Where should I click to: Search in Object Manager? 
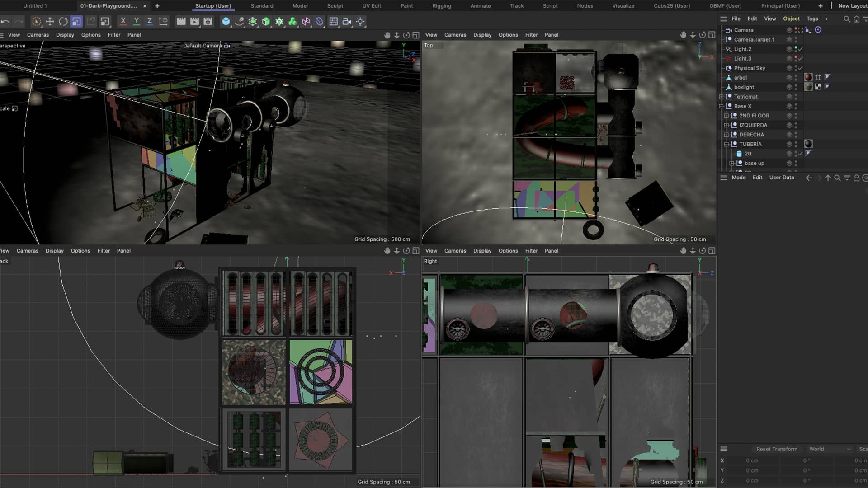tap(847, 19)
